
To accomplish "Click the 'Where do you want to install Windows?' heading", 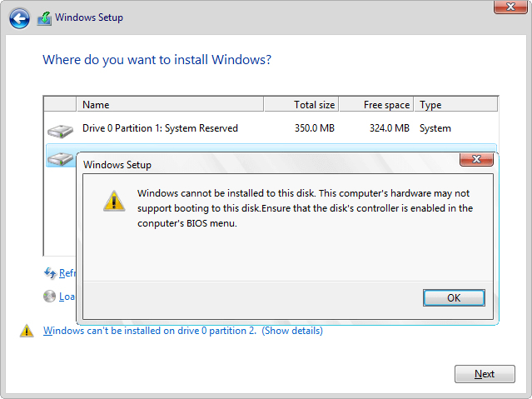I will coord(157,60).
